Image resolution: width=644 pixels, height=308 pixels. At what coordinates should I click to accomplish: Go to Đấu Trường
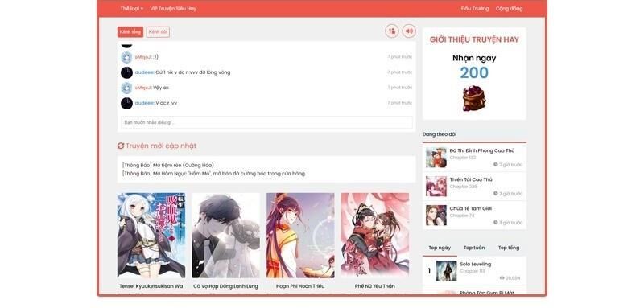pos(475,9)
